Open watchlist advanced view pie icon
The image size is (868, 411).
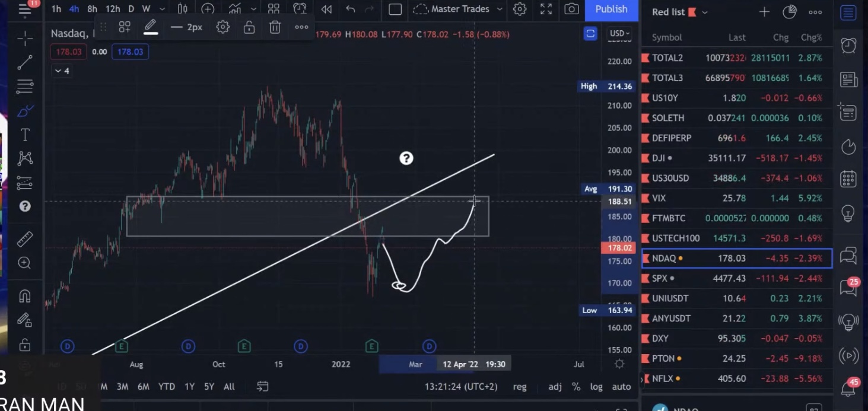(x=789, y=12)
